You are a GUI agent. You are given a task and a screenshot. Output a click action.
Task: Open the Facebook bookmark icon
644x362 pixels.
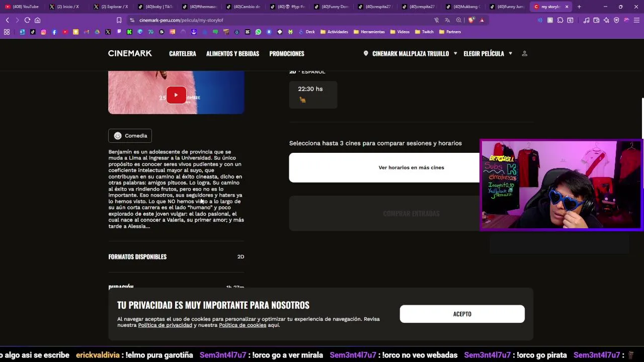tap(54, 32)
